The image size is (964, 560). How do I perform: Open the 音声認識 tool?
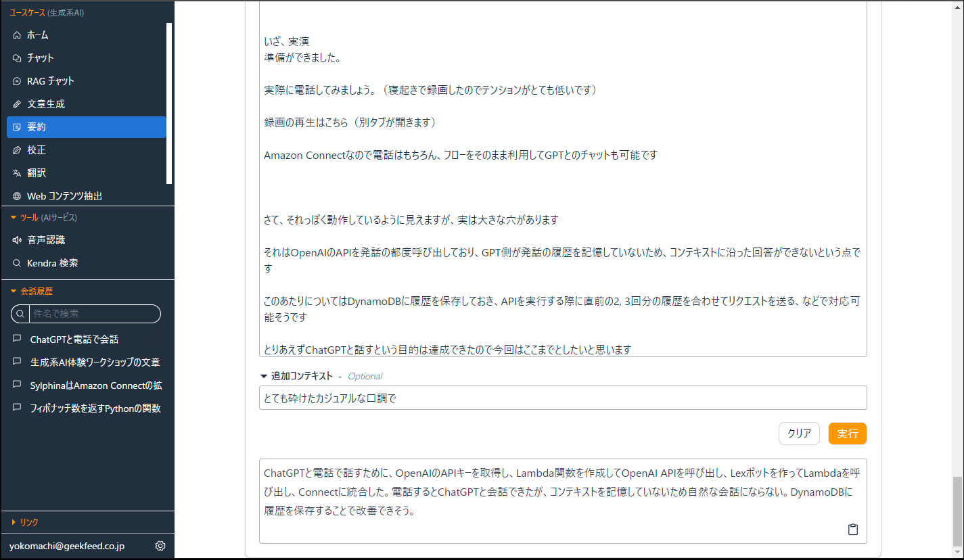[87, 240]
